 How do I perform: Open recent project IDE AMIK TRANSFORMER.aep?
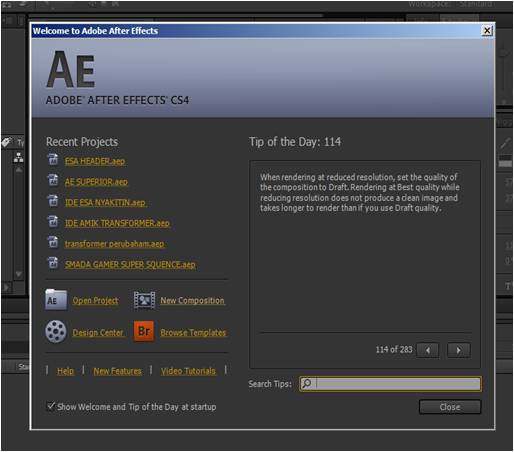point(117,223)
